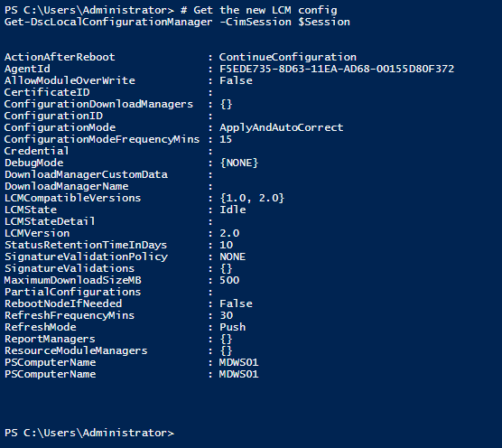Click the Get-DscLocalConfigurationManager command text
The image size is (502, 448).
coord(108,22)
